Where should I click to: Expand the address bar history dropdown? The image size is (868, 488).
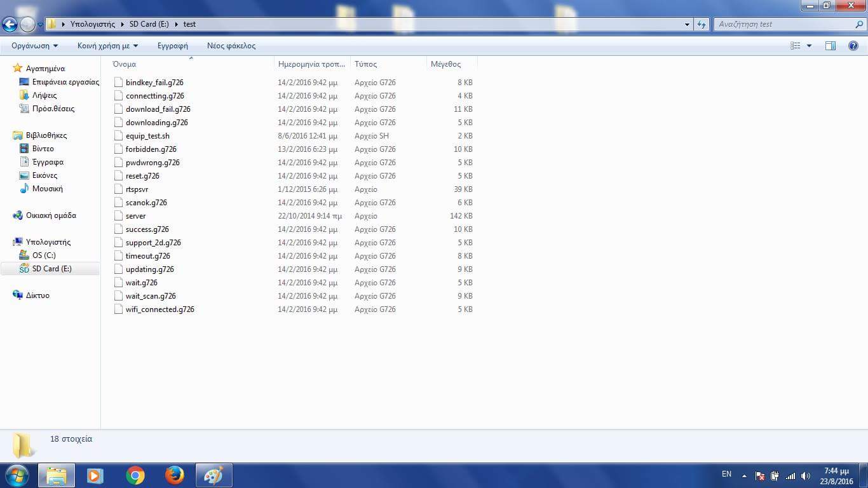tap(688, 24)
